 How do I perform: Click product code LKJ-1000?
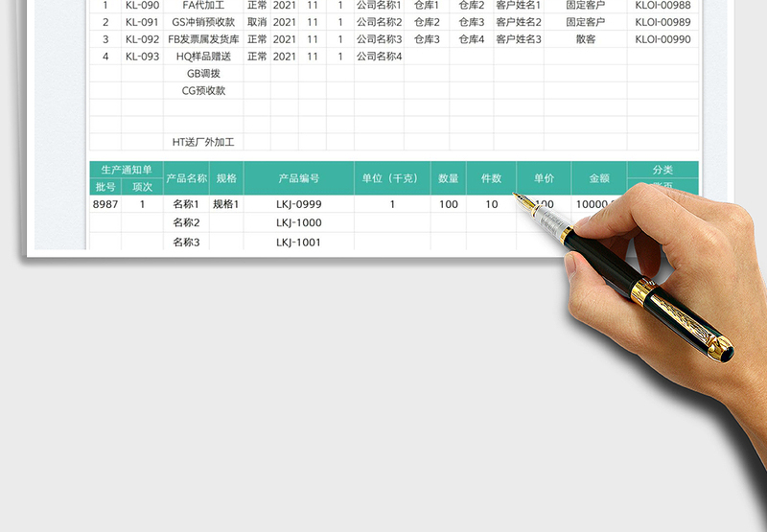299,223
